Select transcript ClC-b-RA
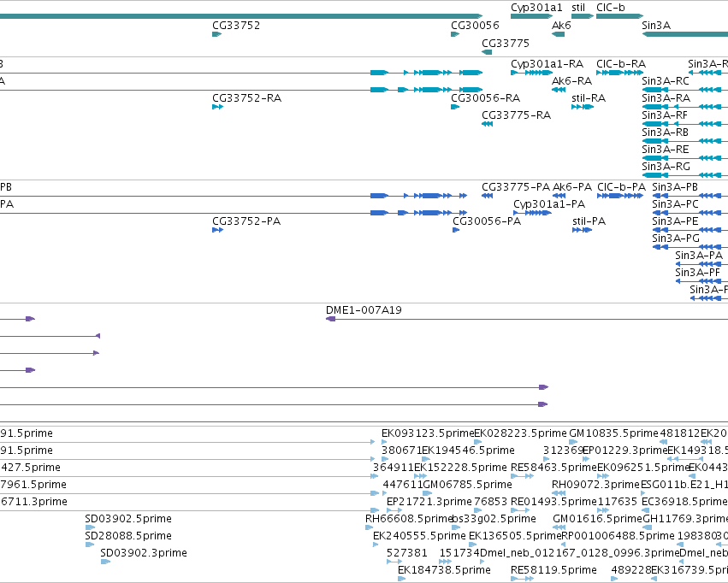Viewport: 728px width, 583px height. click(x=619, y=73)
